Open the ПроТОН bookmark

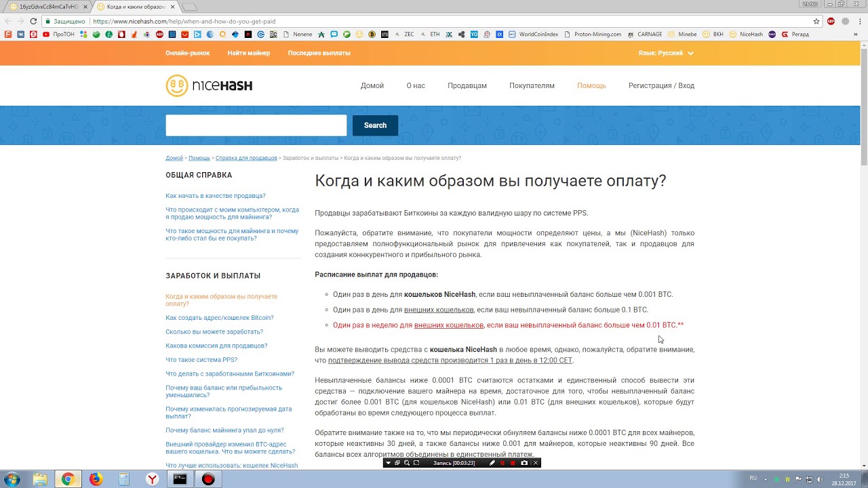coord(59,34)
